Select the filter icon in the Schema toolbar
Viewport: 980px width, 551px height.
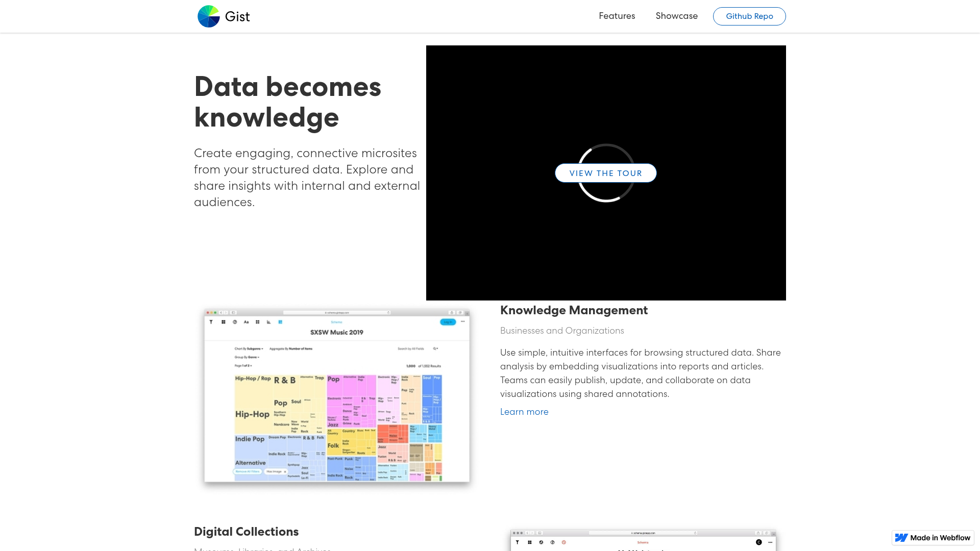tap(211, 322)
